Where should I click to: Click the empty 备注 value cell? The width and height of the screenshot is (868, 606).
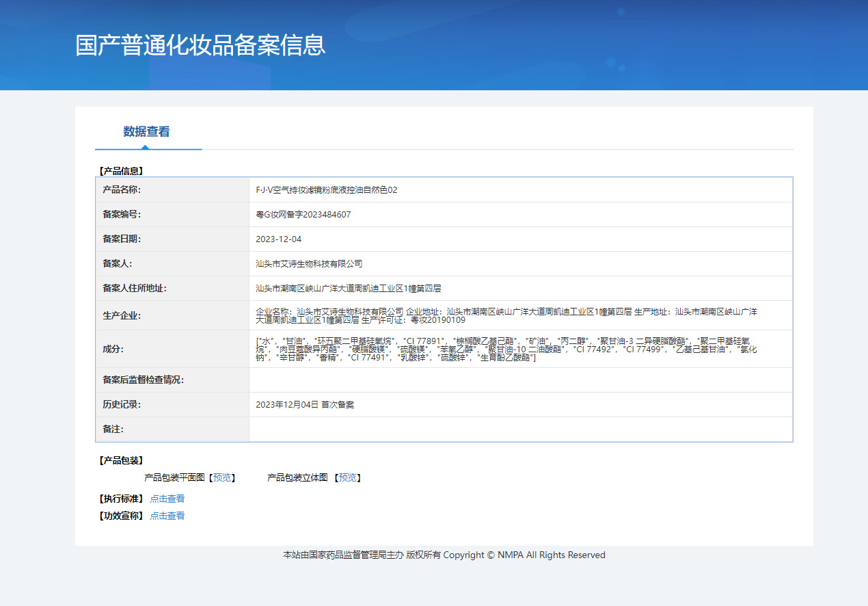(519, 430)
